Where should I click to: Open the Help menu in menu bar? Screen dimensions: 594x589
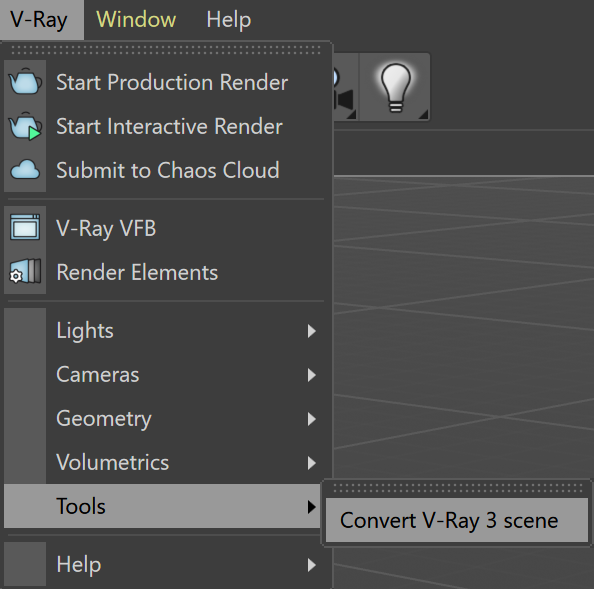pos(228,19)
